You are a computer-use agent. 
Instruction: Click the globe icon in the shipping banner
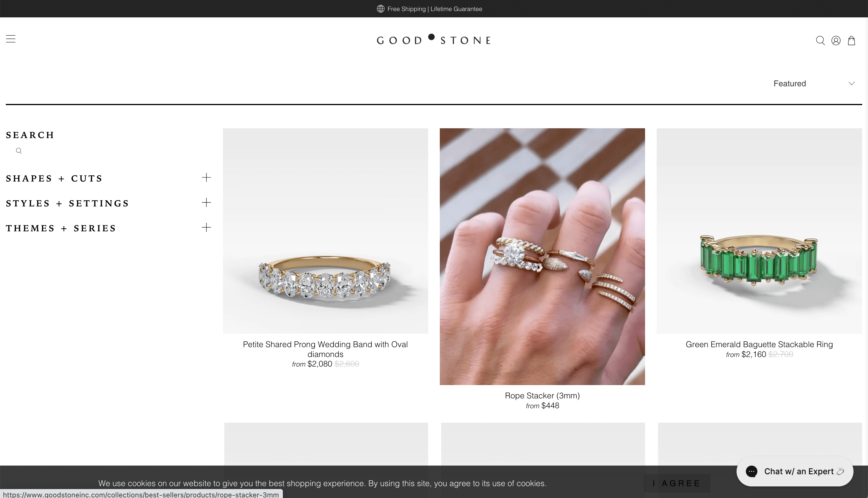[x=381, y=9]
